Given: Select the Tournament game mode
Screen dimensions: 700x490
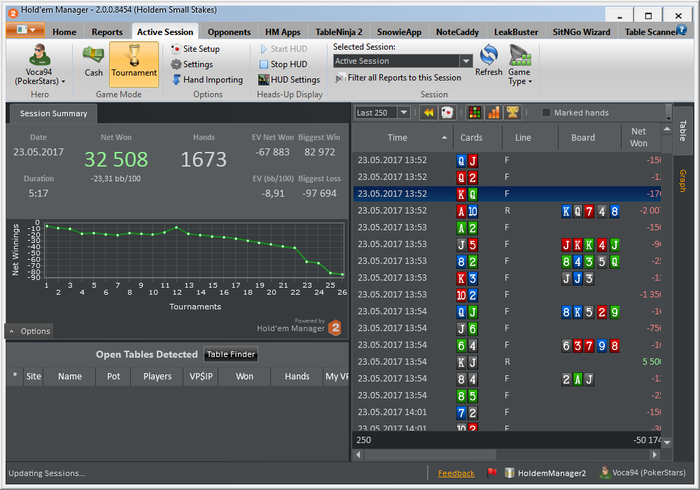Looking at the screenshot, I should click(134, 64).
